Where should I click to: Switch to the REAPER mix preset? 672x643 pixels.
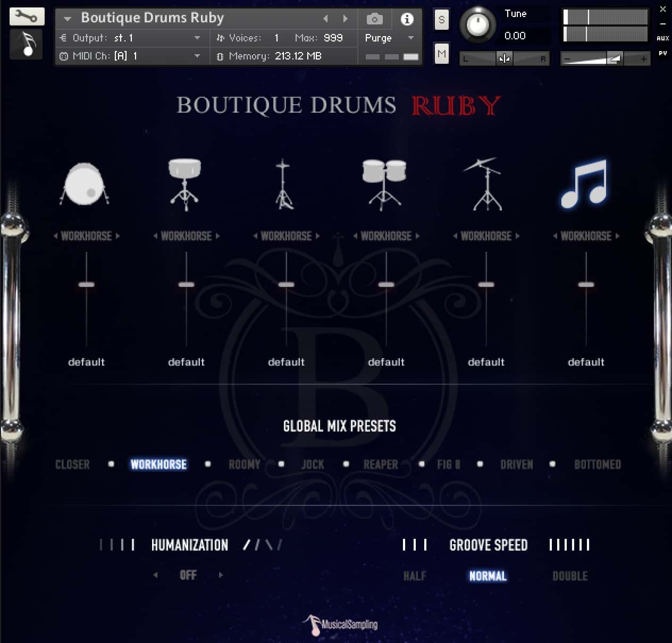click(381, 464)
